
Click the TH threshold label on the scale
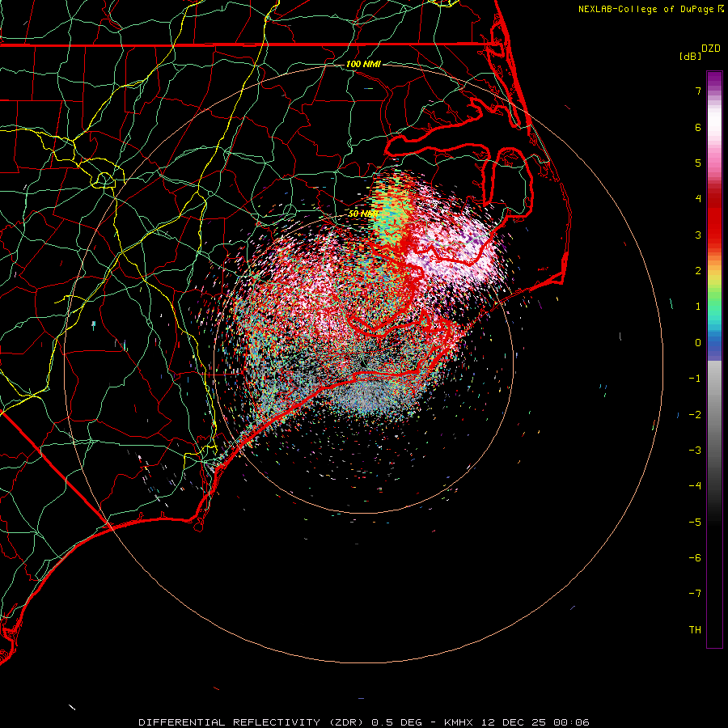pyautogui.click(x=695, y=630)
